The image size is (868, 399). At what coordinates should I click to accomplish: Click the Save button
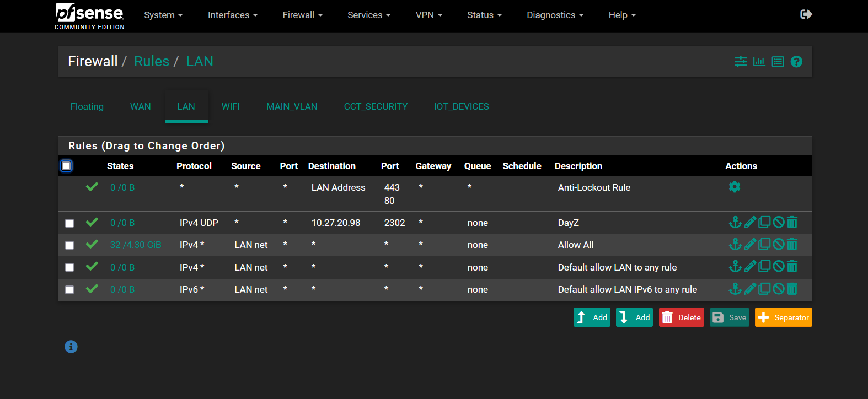coord(730,317)
